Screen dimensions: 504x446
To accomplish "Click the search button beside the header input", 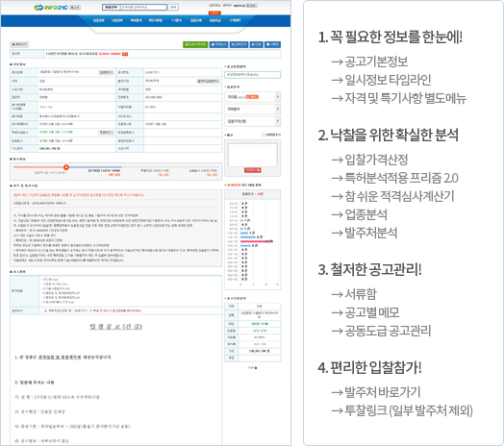I will click(x=173, y=7).
